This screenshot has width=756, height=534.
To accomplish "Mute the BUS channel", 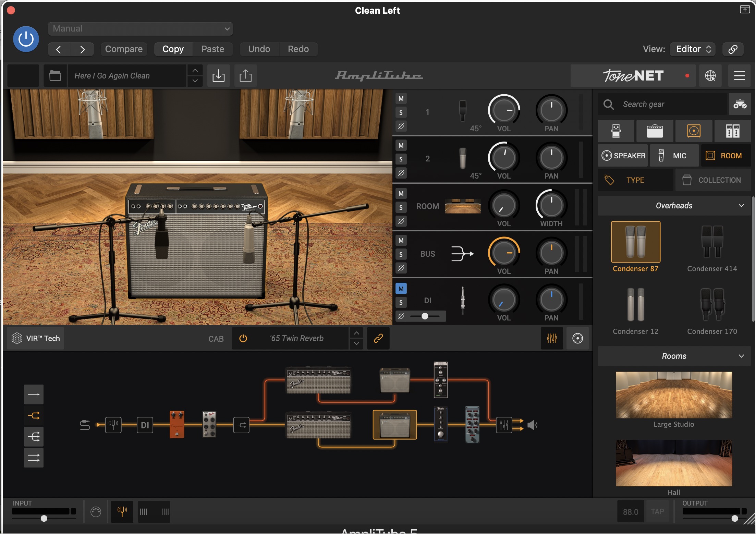I will (x=401, y=241).
